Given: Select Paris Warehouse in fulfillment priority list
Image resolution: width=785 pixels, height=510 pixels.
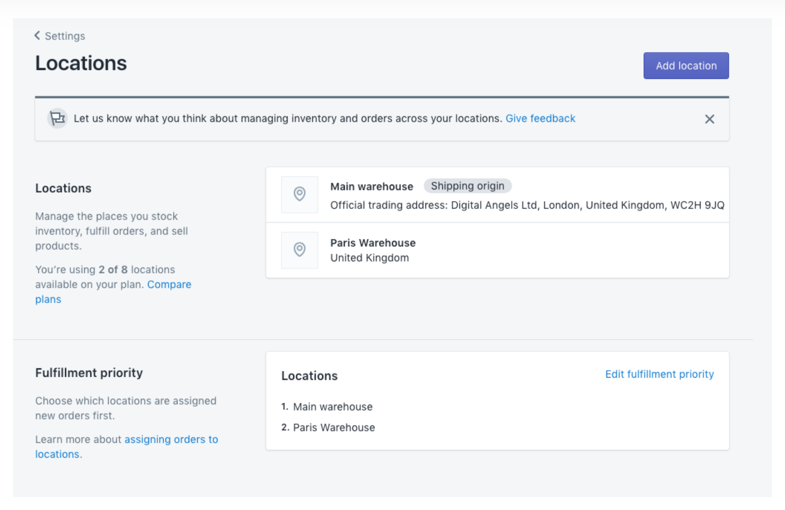Looking at the screenshot, I should tap(333, 427).
